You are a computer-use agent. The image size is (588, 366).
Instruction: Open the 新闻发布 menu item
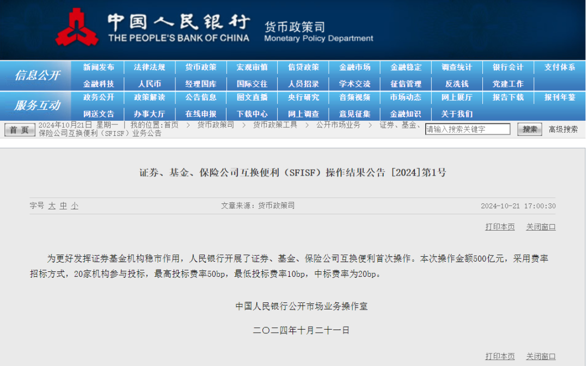click(x=99, y=67)
